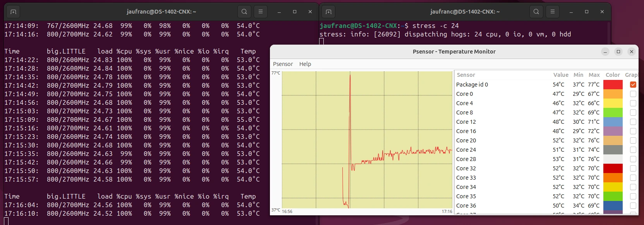Click the Color column header
This screenshot has height=225, width=644.
[613, 75]
